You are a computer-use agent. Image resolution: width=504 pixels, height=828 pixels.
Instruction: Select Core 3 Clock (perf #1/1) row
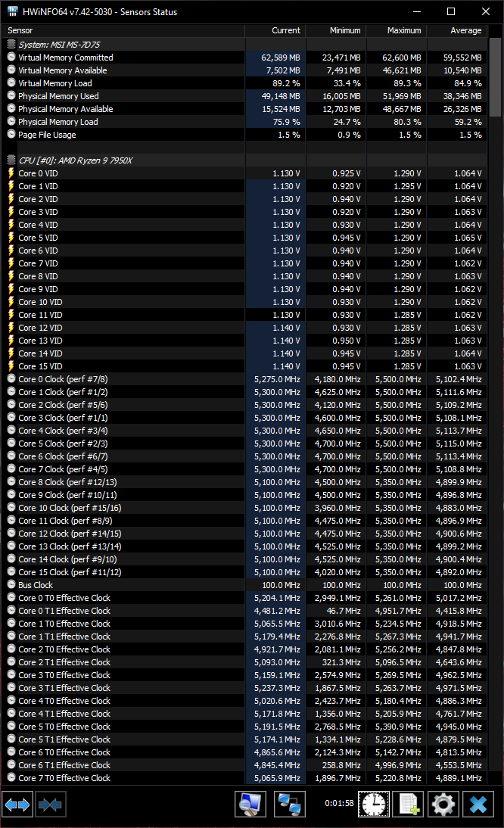(x=244, y=418)
